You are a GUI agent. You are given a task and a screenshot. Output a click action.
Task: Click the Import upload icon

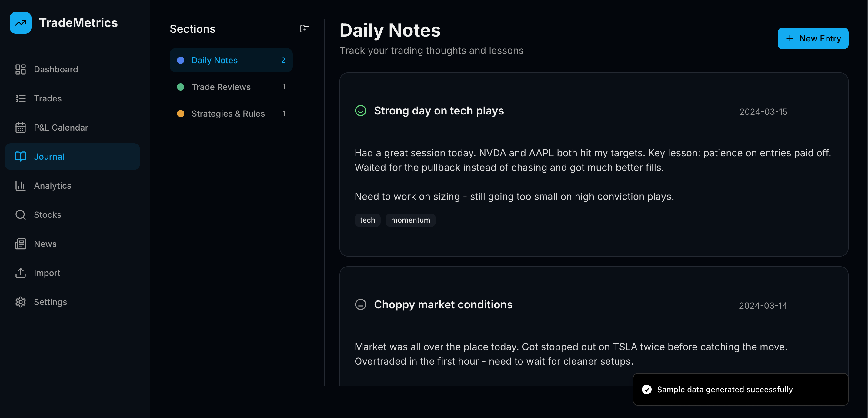coord(20,273)
